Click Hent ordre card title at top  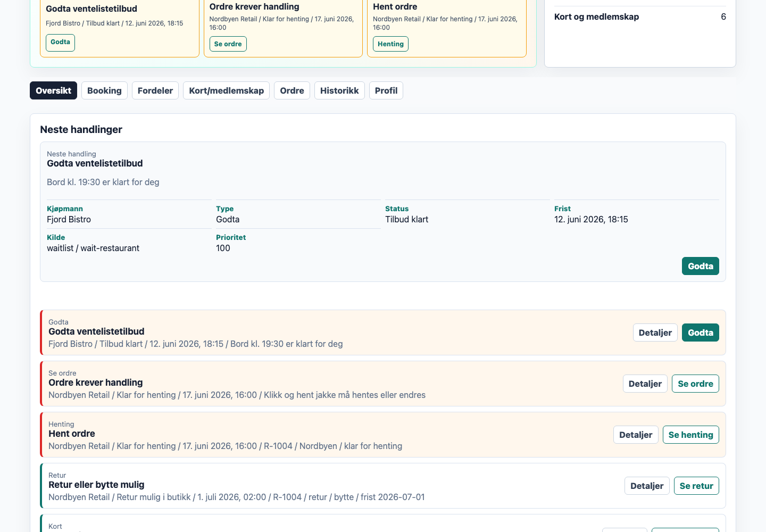tap(395, 7)
